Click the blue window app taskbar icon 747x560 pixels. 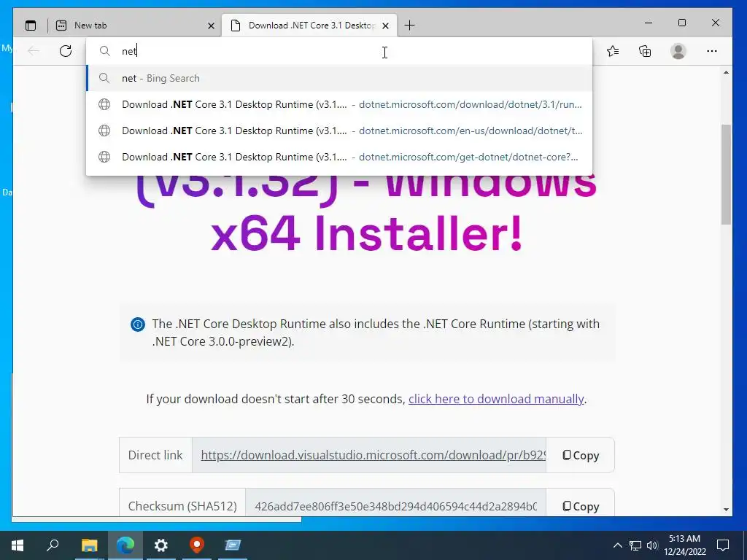pyautogui.click(x=233, y=545)
